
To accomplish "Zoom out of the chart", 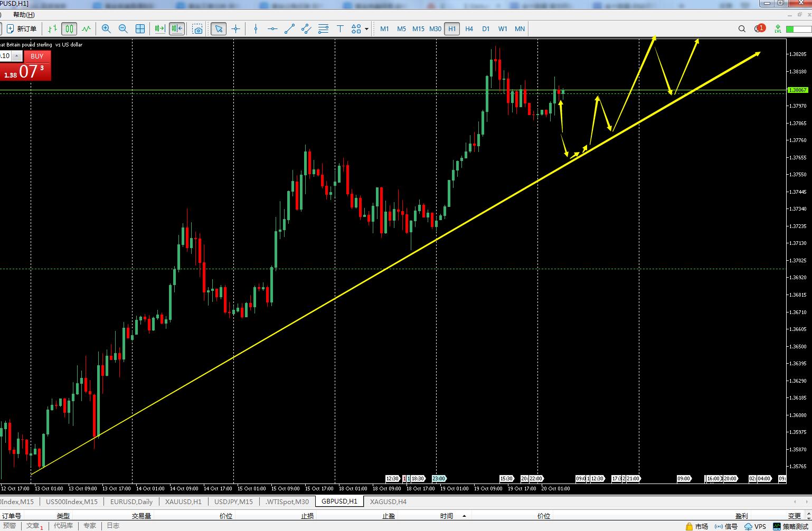I will (x=123, y=29).
